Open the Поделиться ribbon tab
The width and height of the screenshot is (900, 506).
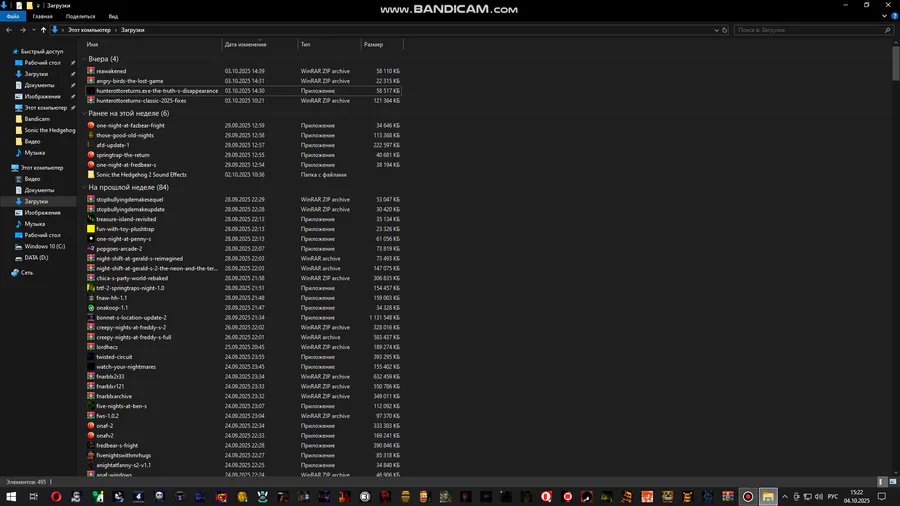pyautogui.click(x=80, y=16)
